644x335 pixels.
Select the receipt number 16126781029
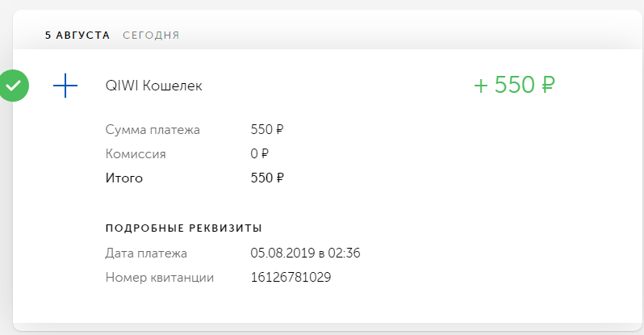click(x=291, y=278)
